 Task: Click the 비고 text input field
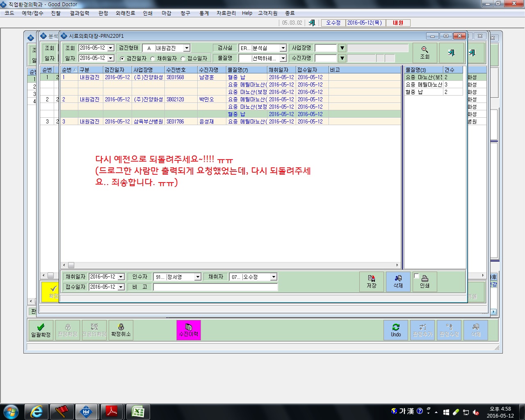[x=215, y=287]
